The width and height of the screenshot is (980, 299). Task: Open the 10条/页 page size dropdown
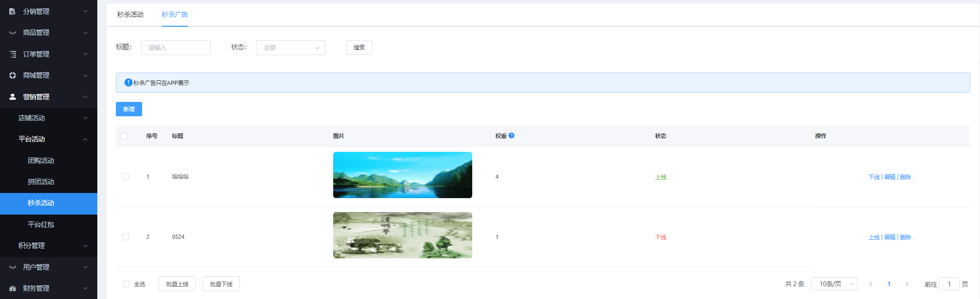coord(834,284)
